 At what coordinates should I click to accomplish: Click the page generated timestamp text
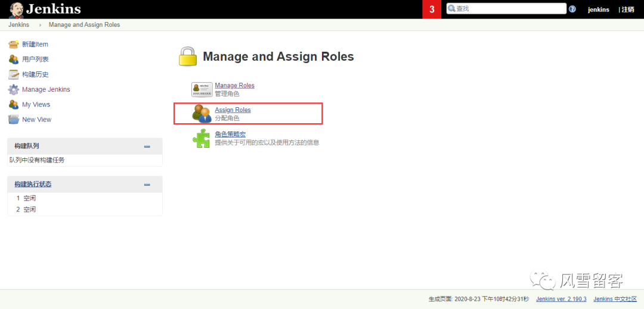(479, 299)
